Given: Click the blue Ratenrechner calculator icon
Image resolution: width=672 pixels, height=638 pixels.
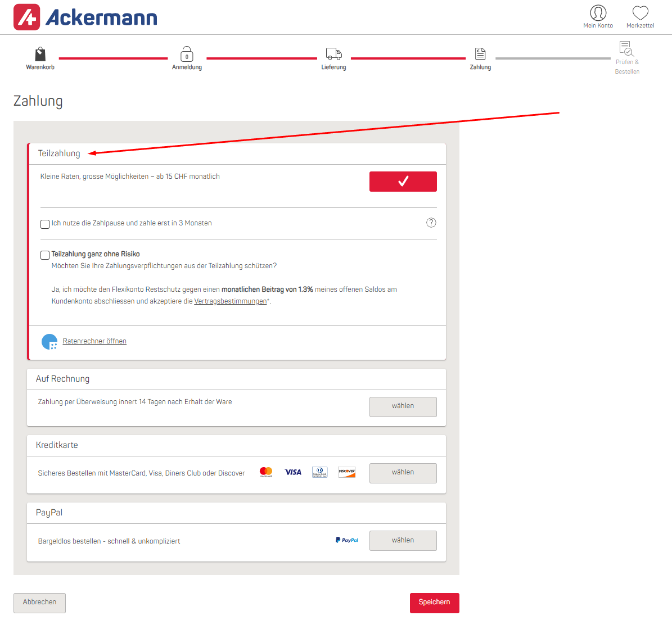Looking at the screenshot, I should [x=49, y=342].
